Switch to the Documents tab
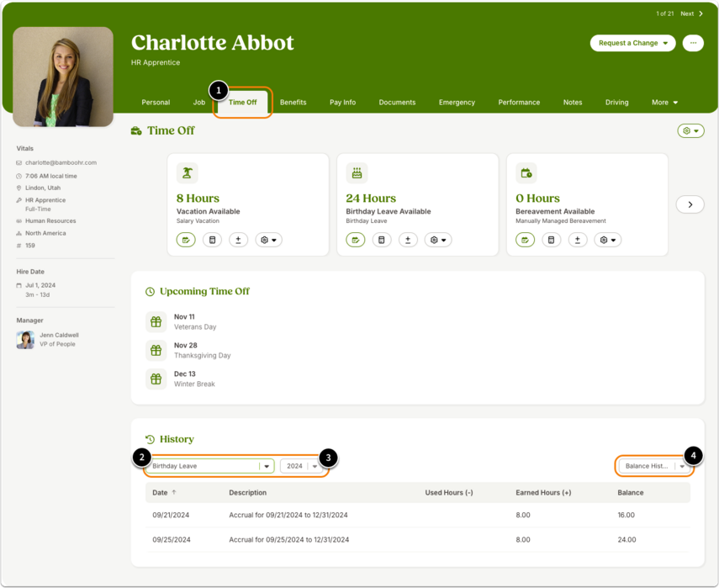This screenshot has height=588, width=719. pyautogui.click(x=397, y=103)
